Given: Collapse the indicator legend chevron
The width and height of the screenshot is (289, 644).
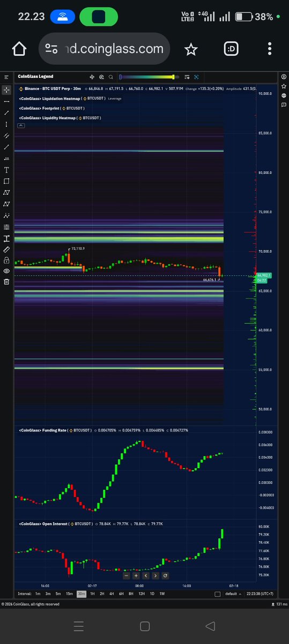Looking at the screenshot, I should (x=21, y=126).
